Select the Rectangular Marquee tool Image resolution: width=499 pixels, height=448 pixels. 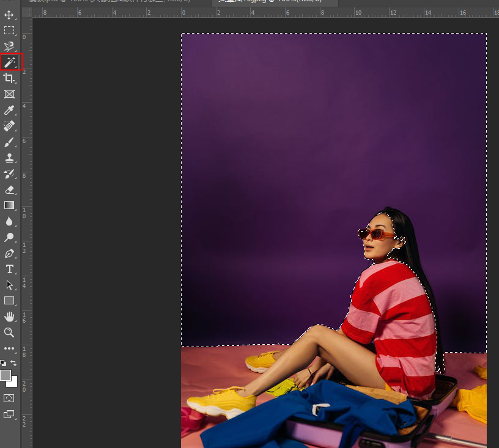(x=9, y=31)
